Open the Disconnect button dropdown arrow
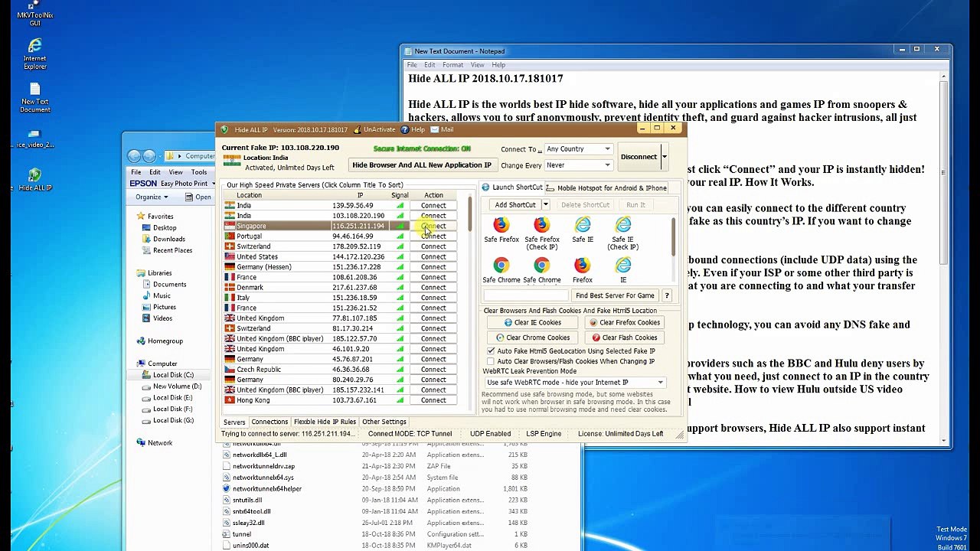Image resolution: width=980 pixels, height=551 pixels. (664, 157)
